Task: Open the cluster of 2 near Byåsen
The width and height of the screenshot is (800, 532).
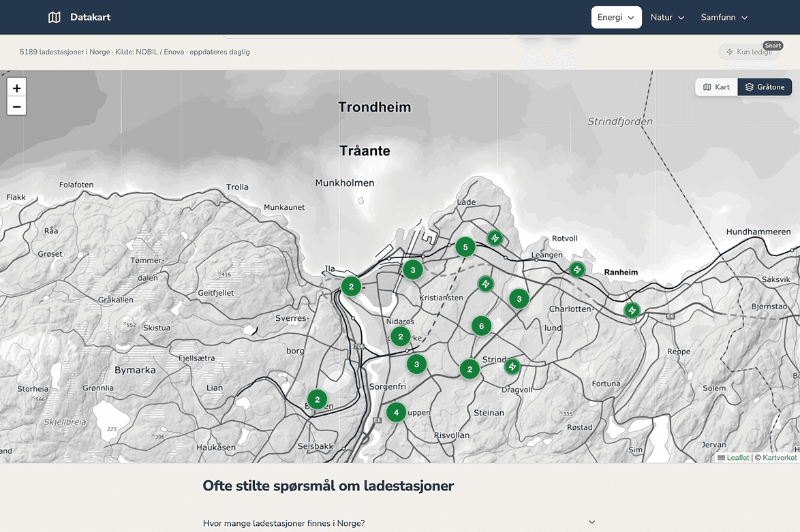Action: tap(318, 399)
